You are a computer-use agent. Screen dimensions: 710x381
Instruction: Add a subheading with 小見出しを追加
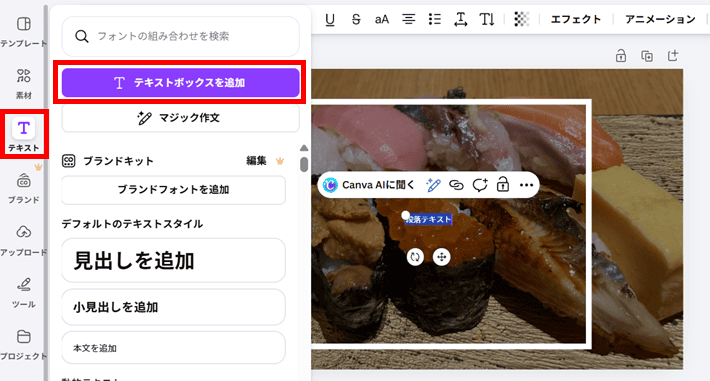coord(173,307)
